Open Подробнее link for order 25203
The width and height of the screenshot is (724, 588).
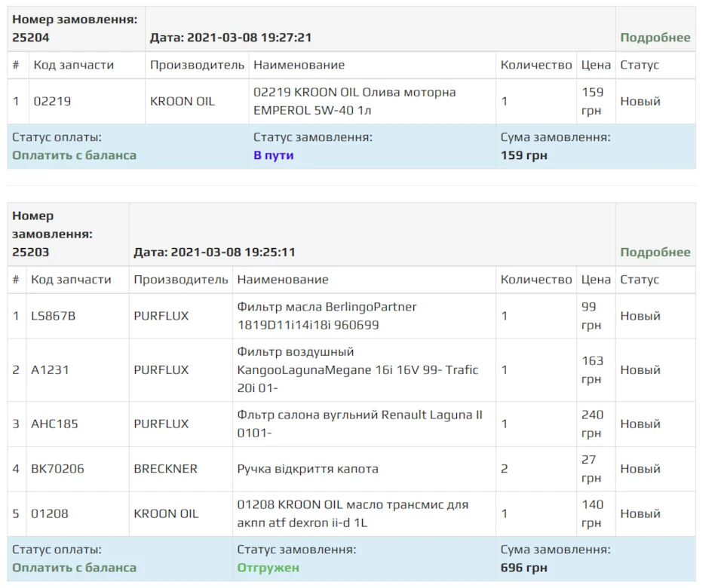click(x=655, y=253)
